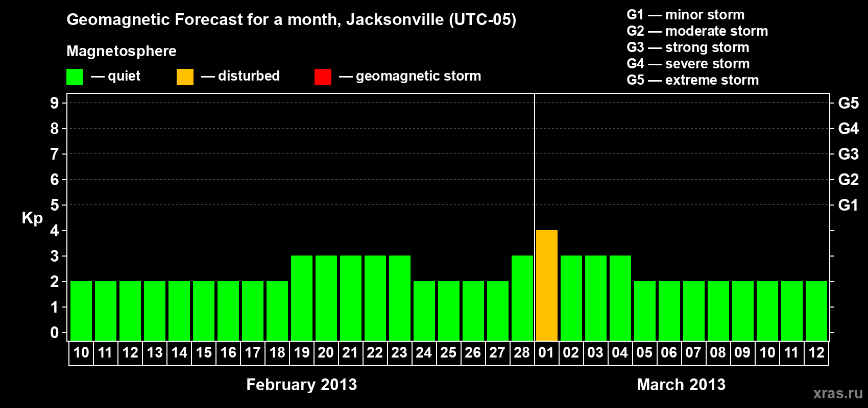The height and width of the screenshot is (408, 868).
Task: Click the Kp axis value 5
Action: (55, 205)
